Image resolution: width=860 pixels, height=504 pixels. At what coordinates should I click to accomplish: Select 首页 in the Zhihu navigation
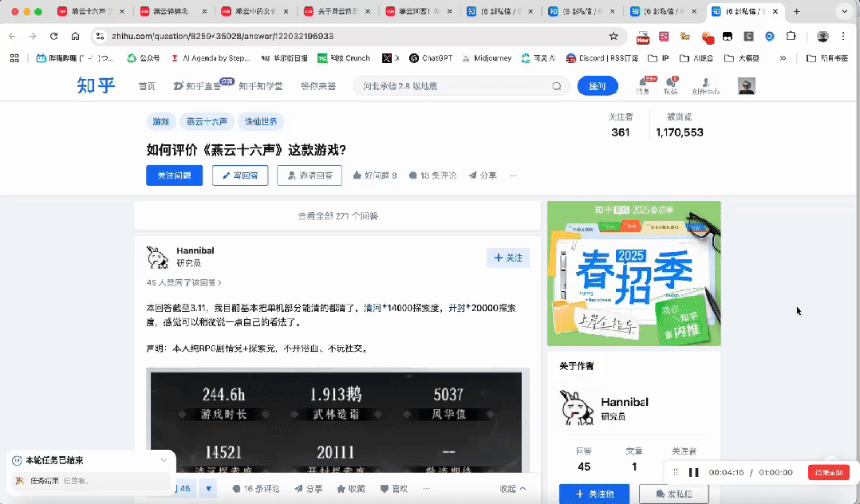tap(146, 85)
